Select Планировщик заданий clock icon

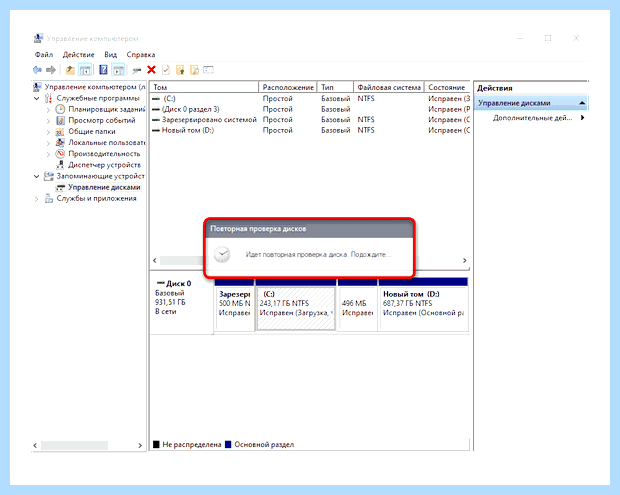[x=60, y=109]
